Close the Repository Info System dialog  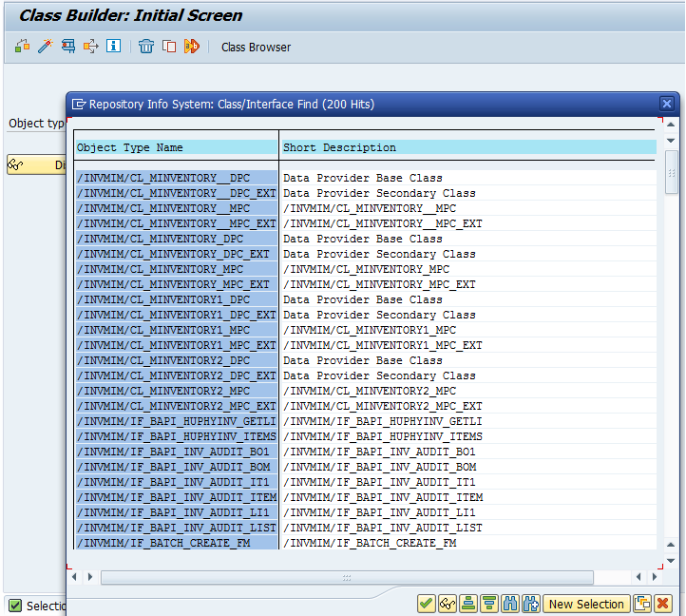click(x=667, y=104)
